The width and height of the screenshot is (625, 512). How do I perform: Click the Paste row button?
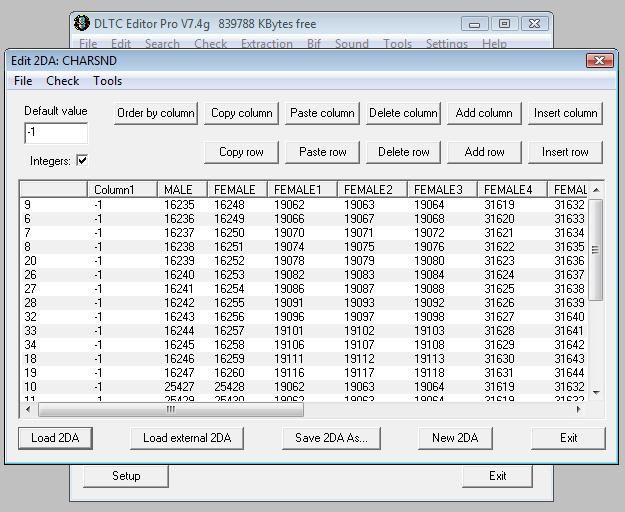pos(322,152)
